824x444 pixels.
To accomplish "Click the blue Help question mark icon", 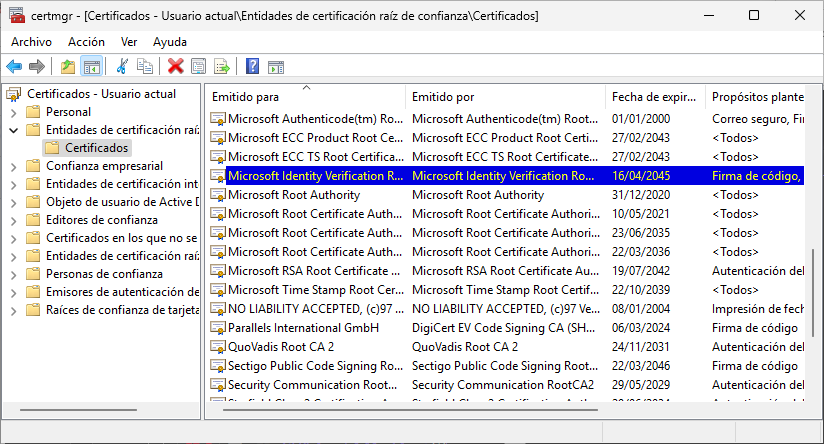I will click(x=252, y=66).
